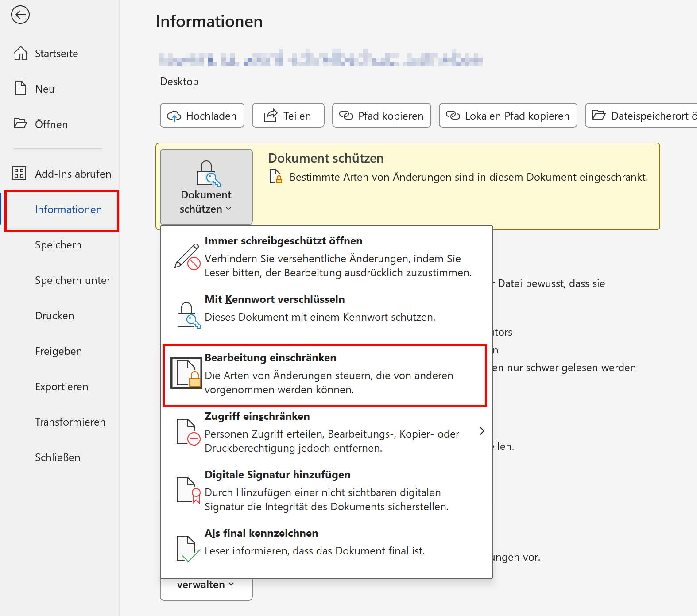Viewport: 697px width, 616px height.
Task: Click the page-with-padlock icon for Bearbeitung einschränken
Action: (187, 373)
